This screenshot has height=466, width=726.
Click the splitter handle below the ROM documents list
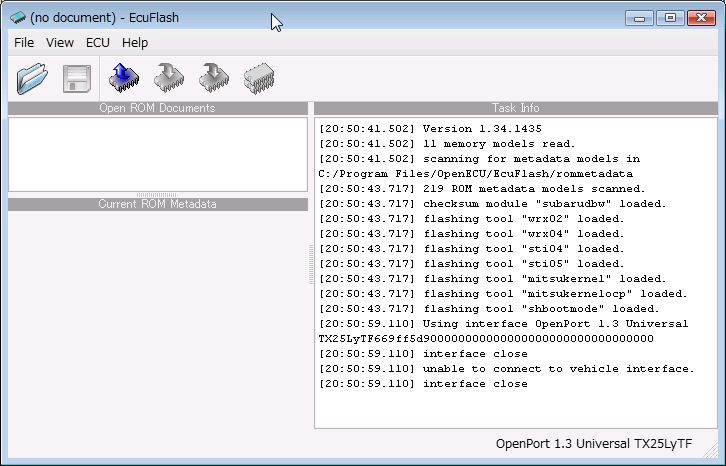156,195
